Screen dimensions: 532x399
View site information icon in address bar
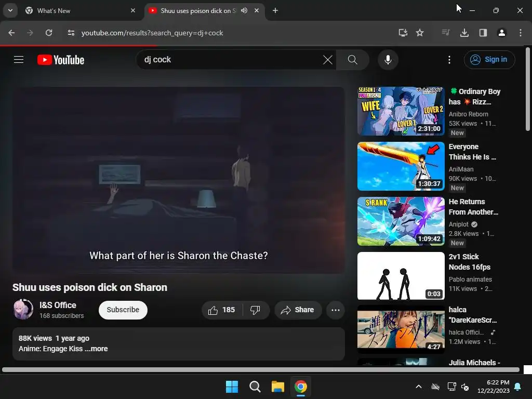(x=71, y=33)
